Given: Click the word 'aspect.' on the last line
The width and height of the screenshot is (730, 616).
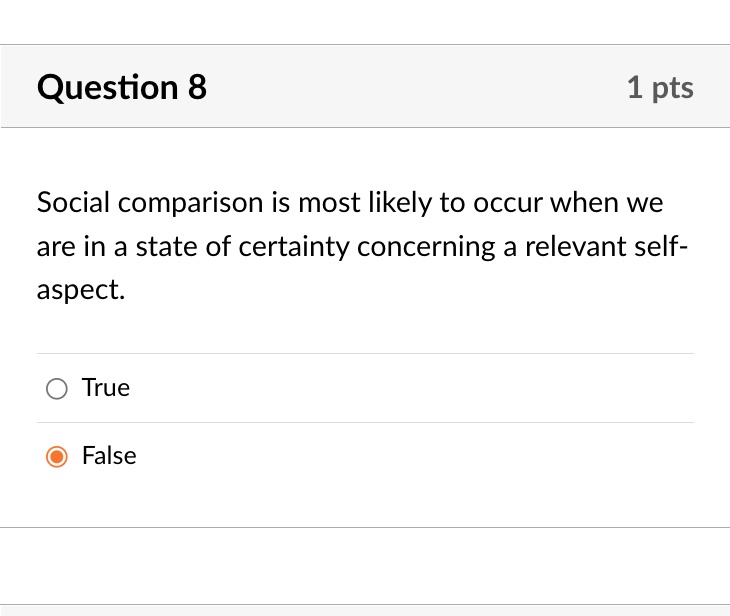Looking at the screenshot, I should click(x=81, y=290).
